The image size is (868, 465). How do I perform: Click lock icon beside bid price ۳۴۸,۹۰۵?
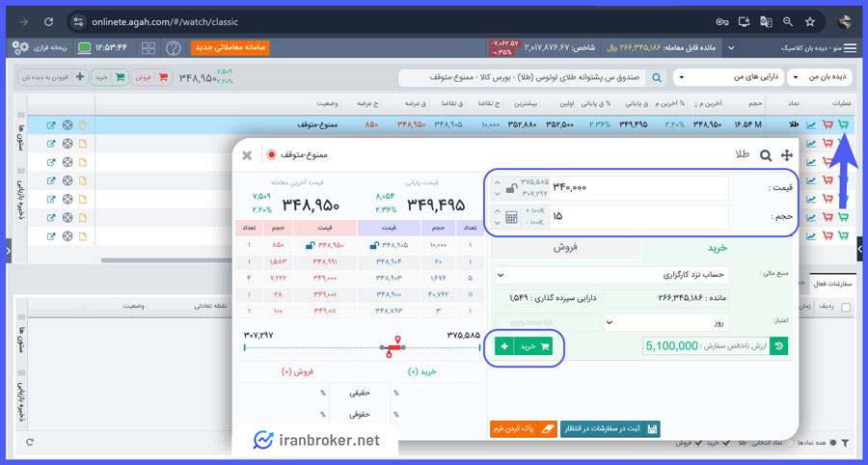click(x=374, y=245)
